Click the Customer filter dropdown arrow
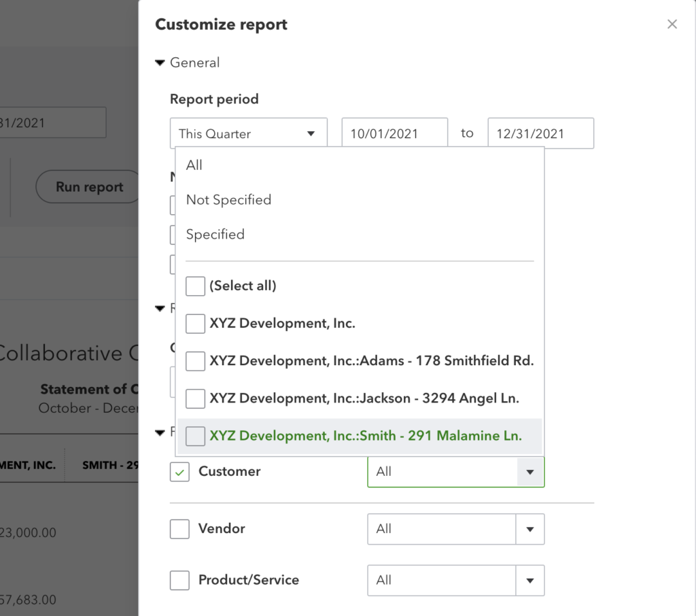696x616 pixels. click(x=530, y=472)
